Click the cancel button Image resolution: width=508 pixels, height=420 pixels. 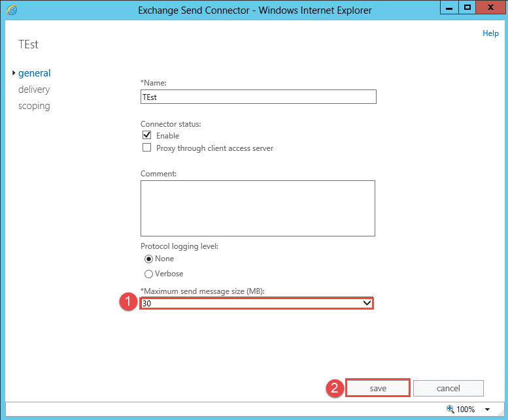449,388
